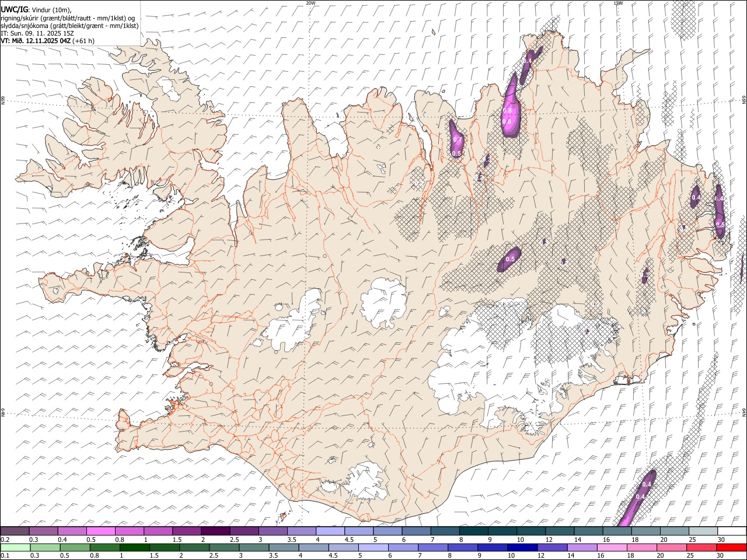
Task: Click the 'rigning/skúrir' legend description line
Action: point(68,17)
